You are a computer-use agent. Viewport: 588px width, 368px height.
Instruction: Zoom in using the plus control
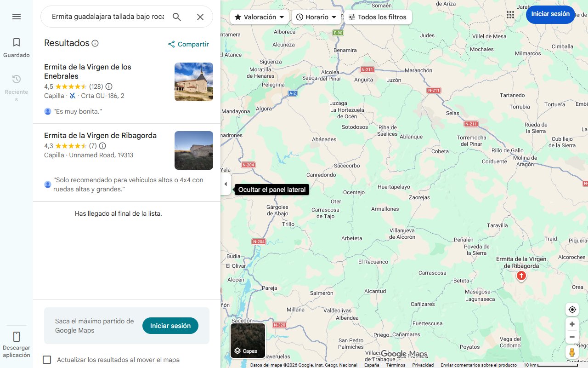tap(572, 324)
